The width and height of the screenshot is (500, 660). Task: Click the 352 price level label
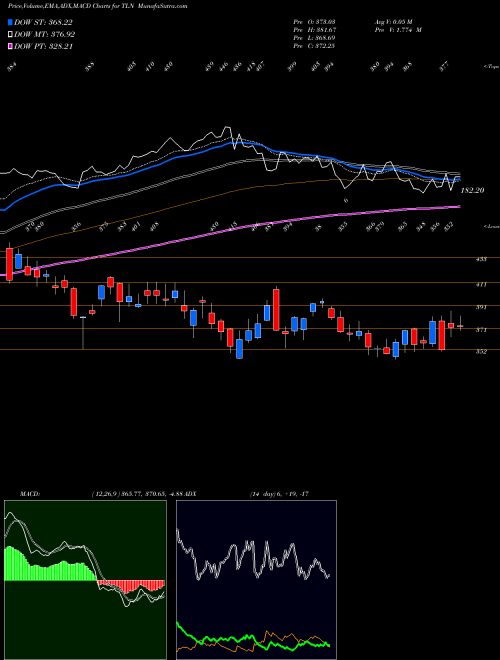pos(481,351)
